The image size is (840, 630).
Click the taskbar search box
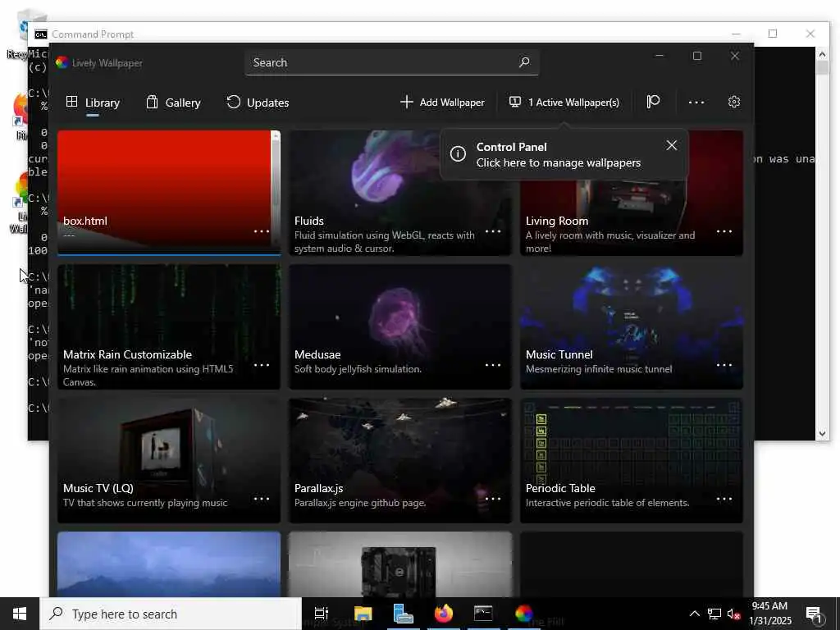coord(171,614)
